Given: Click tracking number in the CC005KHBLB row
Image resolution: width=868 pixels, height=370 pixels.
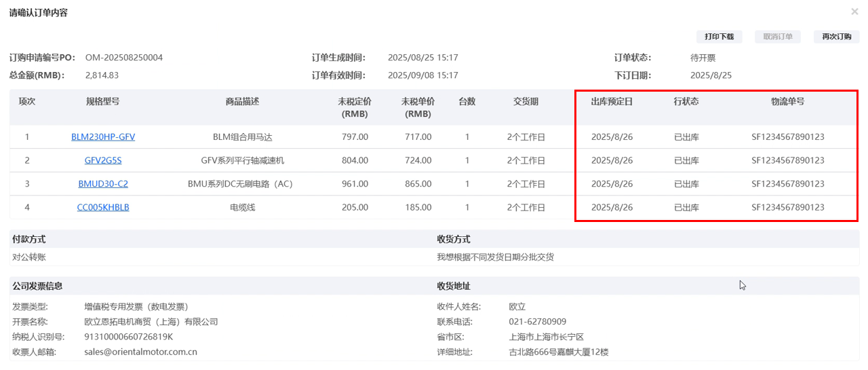Looking at the screenshot, I should tap(787, 208).
